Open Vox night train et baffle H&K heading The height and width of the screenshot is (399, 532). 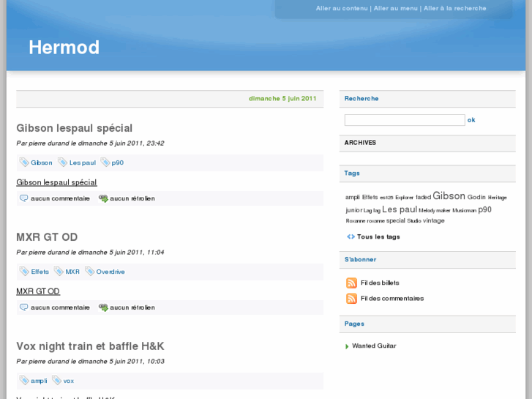pos(90,346)
